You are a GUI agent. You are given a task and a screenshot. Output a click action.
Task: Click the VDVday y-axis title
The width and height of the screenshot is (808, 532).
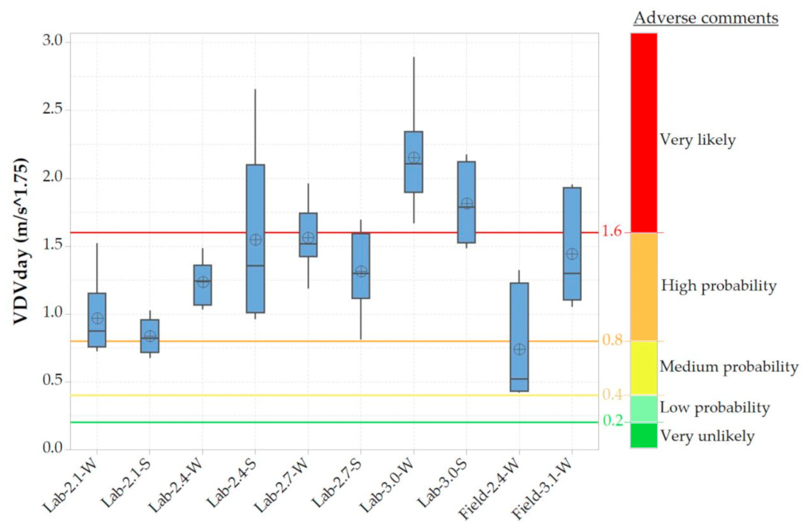tap(21, 242)
